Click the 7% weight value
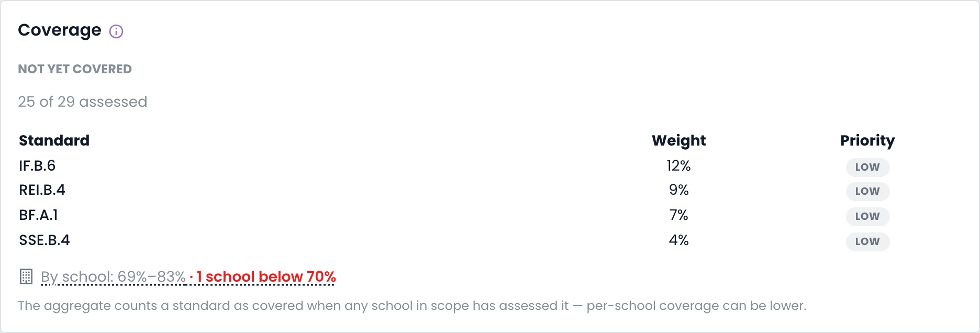Screen dimensions: 980x333 [679, 215]
